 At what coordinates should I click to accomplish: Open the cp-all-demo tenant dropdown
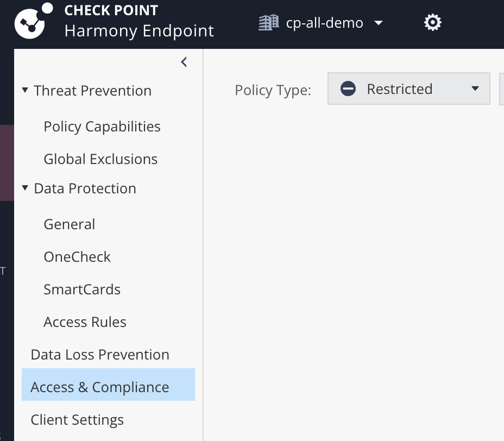(x=379, y=23)
